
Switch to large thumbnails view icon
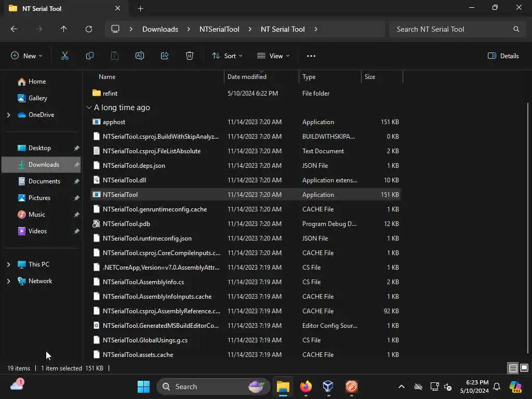tap(524, 368)
